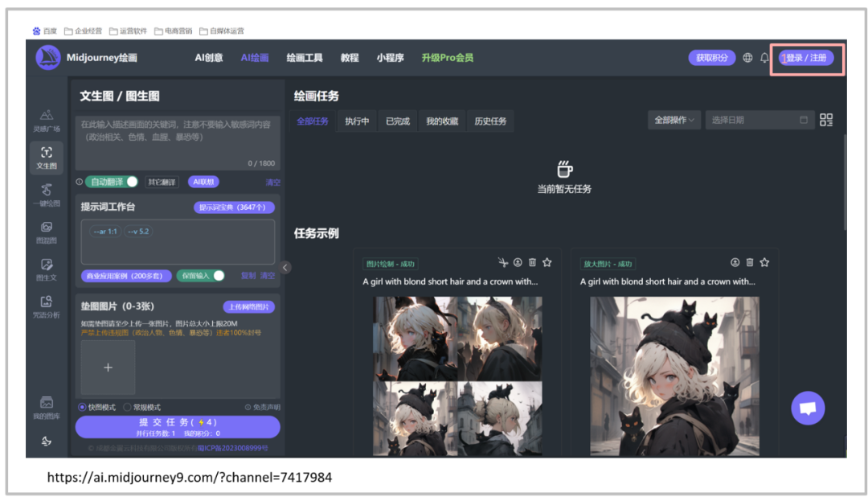The width and height of the screenshot is (868, 497).
Task: Switch to 全部任务 tab
Action: pos(313,121)
